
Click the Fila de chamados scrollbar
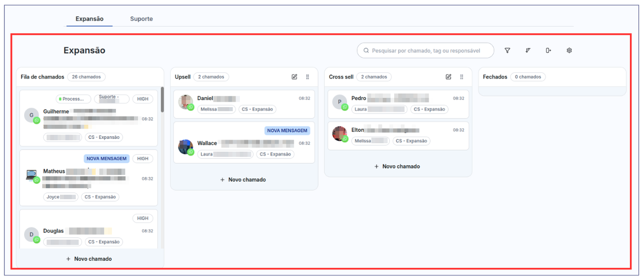[162, 100]
